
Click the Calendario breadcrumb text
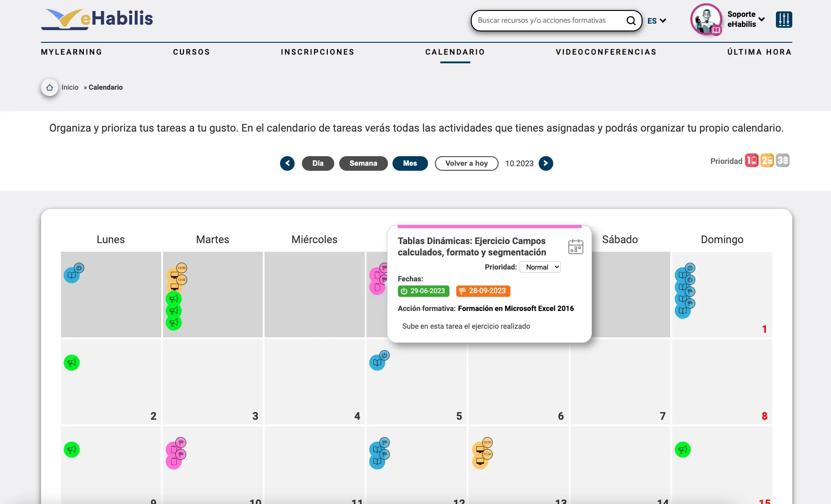pos(106,87)
